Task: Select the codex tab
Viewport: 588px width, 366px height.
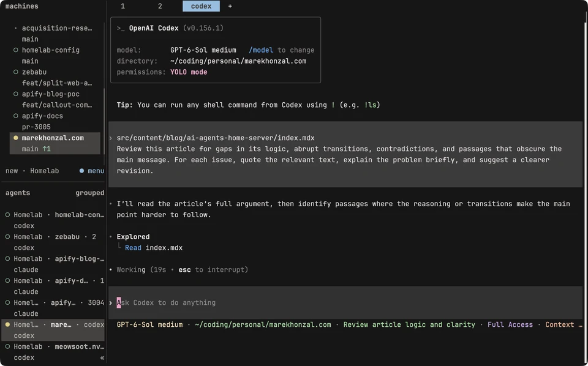Action: click(x=201, y=6)
